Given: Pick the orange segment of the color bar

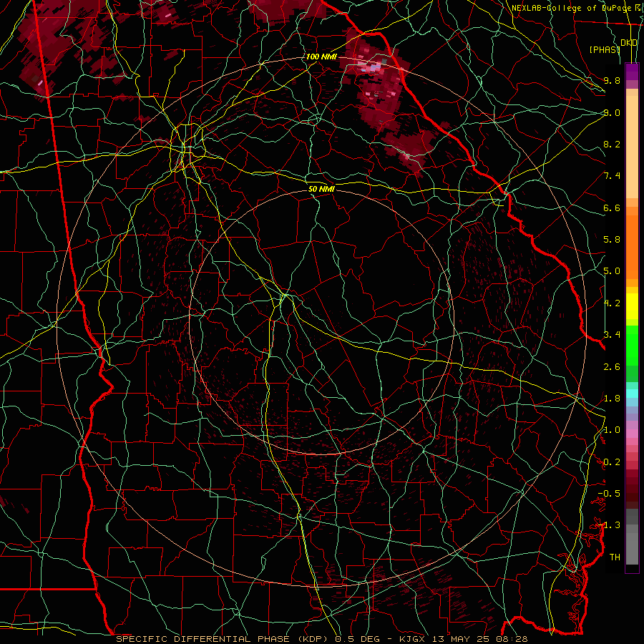Looking at the screenshot, I should (632, 246).
